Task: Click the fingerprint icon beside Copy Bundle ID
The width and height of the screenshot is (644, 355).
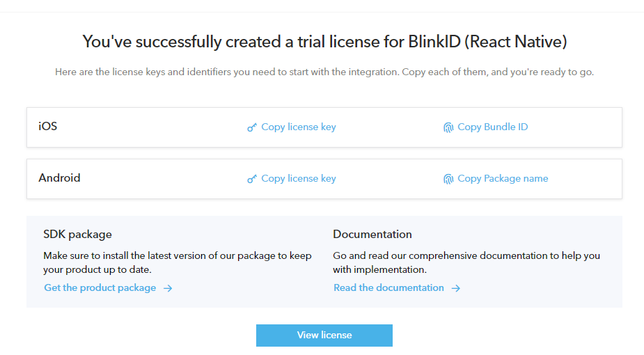Action: [x=448, y=127]
